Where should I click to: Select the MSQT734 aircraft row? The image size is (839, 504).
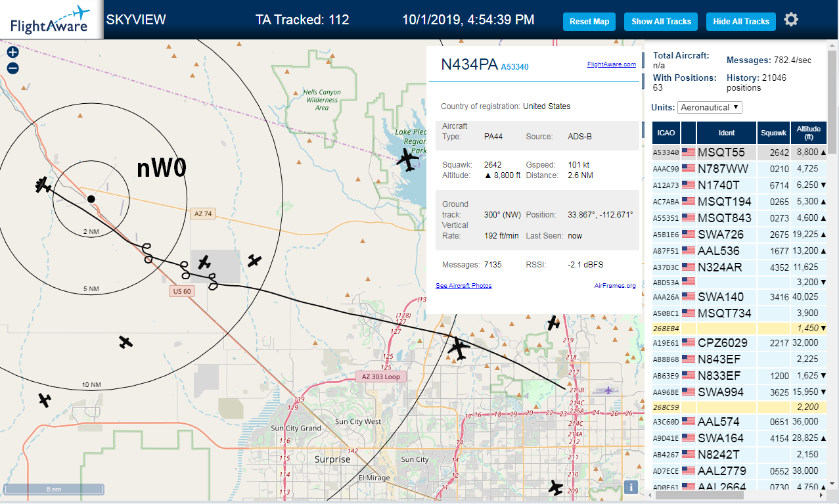[740, 313]
